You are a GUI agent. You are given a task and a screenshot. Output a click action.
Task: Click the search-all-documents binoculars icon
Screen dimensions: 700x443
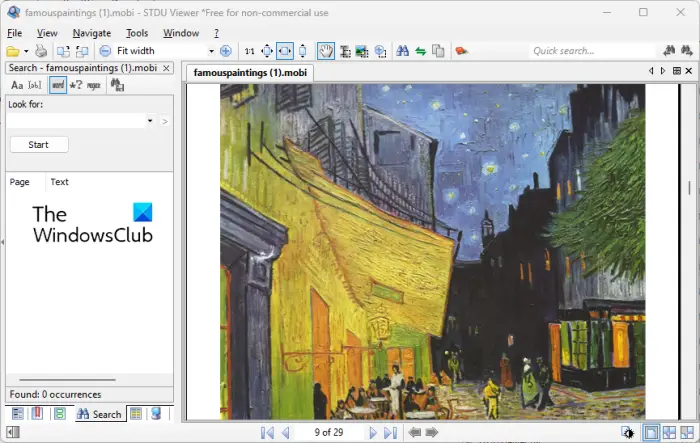pos(117,85)
